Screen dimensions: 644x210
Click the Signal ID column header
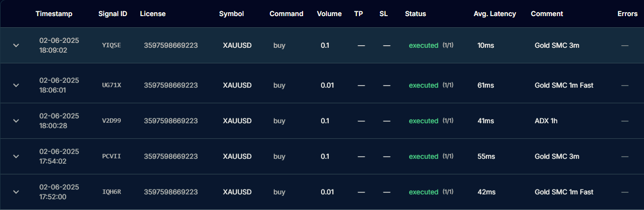[x=113, y=14]
